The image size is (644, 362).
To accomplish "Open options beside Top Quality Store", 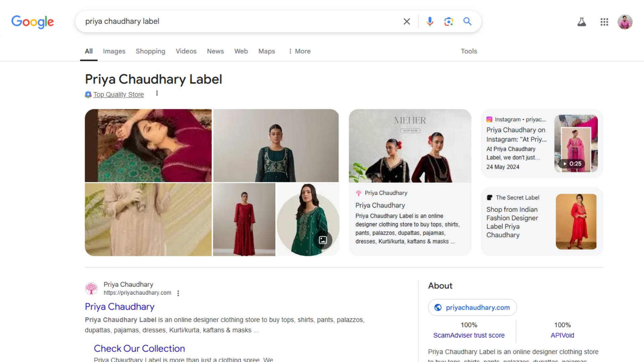I will [157, 94].
